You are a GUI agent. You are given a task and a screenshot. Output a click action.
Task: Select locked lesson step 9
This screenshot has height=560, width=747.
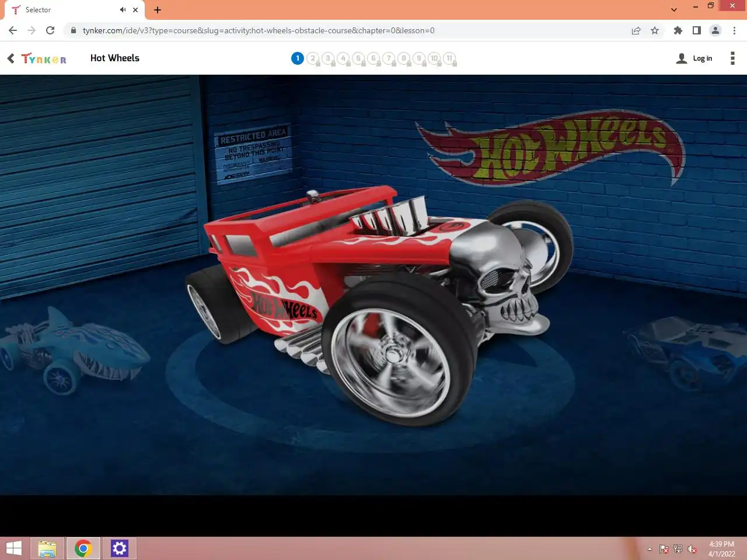point(419,58)
